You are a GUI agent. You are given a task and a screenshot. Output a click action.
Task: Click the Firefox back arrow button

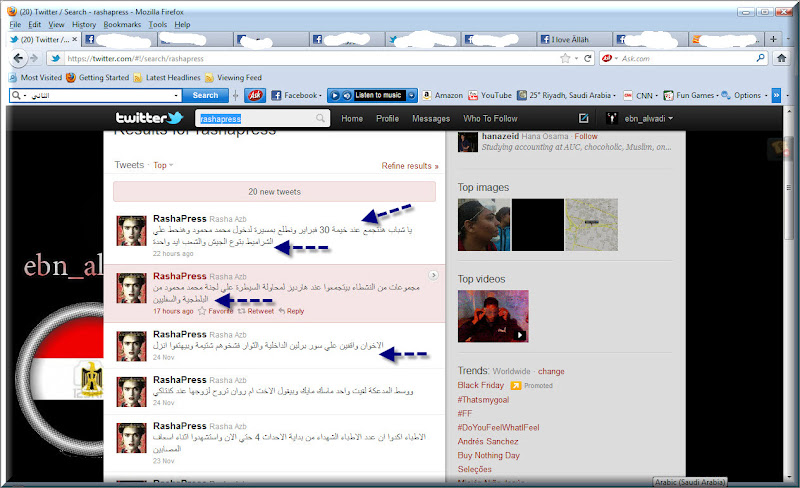point(18,58)
